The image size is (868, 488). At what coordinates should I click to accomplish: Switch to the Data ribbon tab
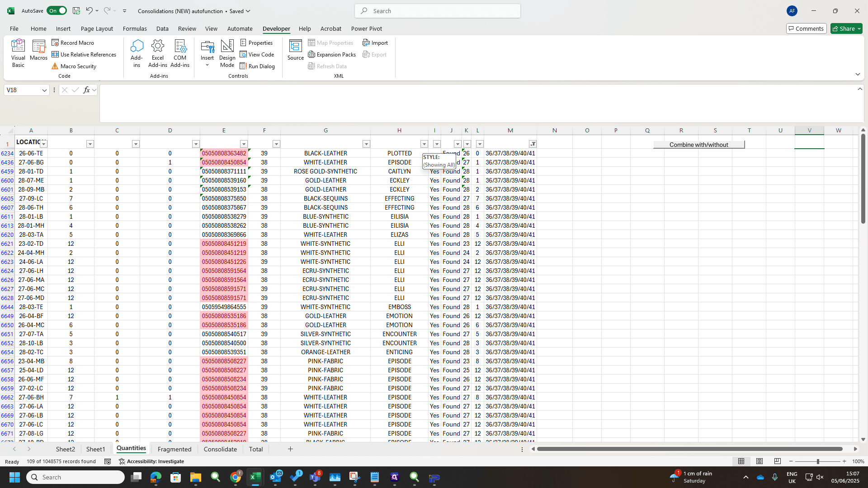click(162, 28)
